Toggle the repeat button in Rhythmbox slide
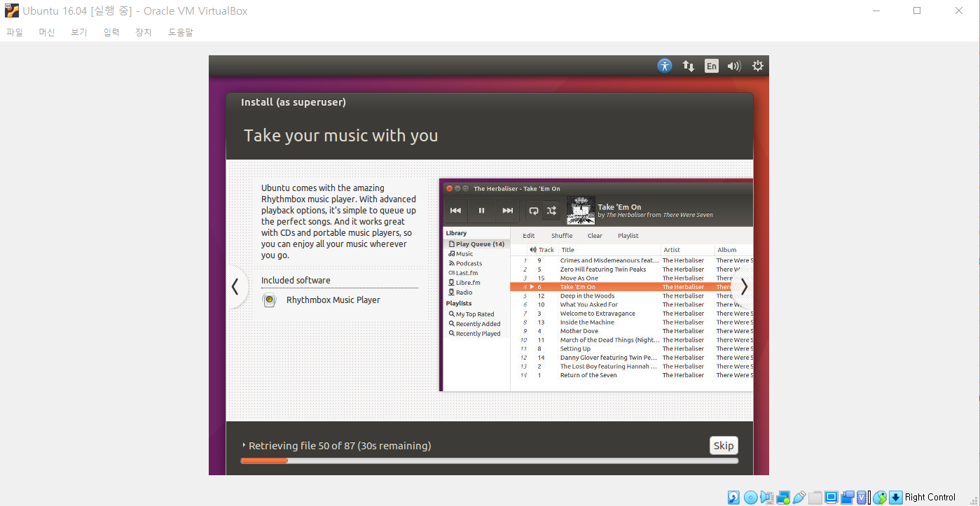The image size is (980, 506). 534,211
